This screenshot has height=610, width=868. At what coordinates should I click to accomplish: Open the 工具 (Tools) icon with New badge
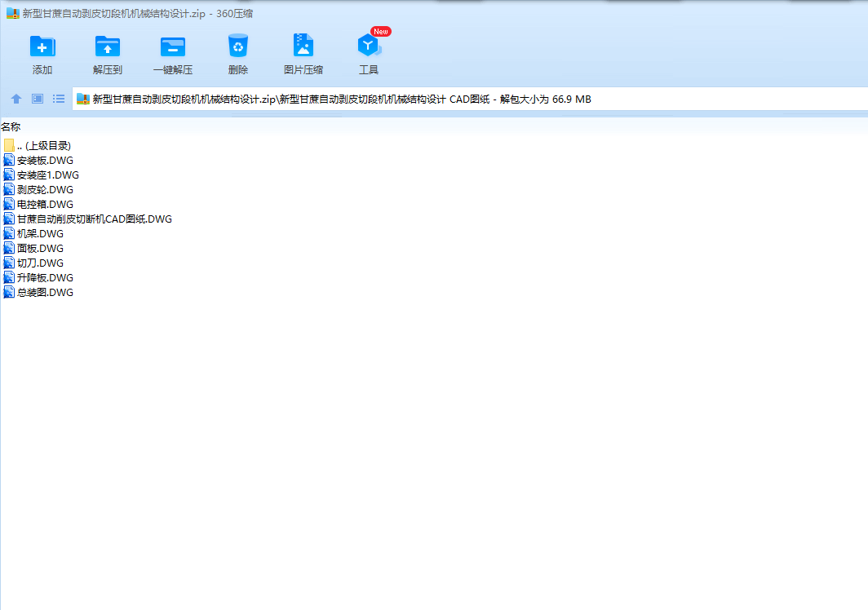point(369,46)
